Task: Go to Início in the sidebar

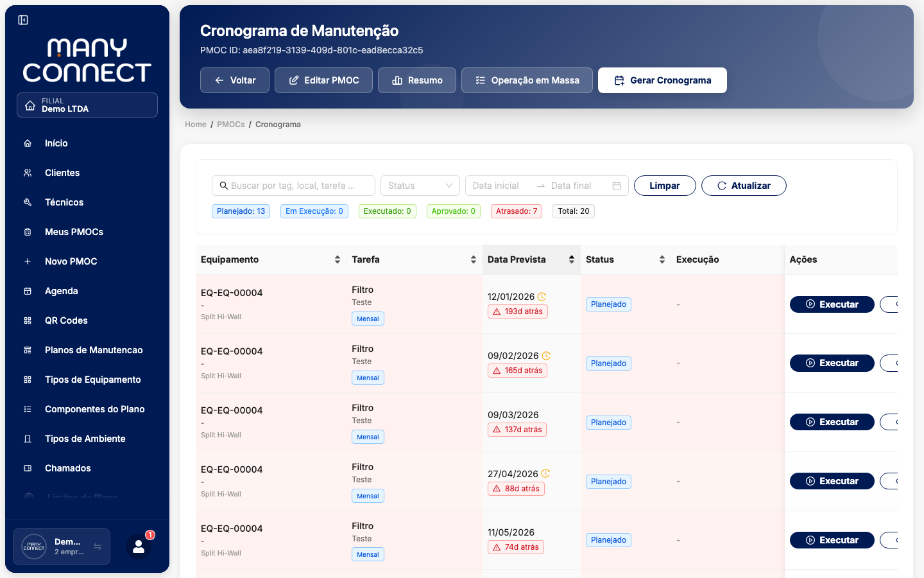Action: point(87,143)
